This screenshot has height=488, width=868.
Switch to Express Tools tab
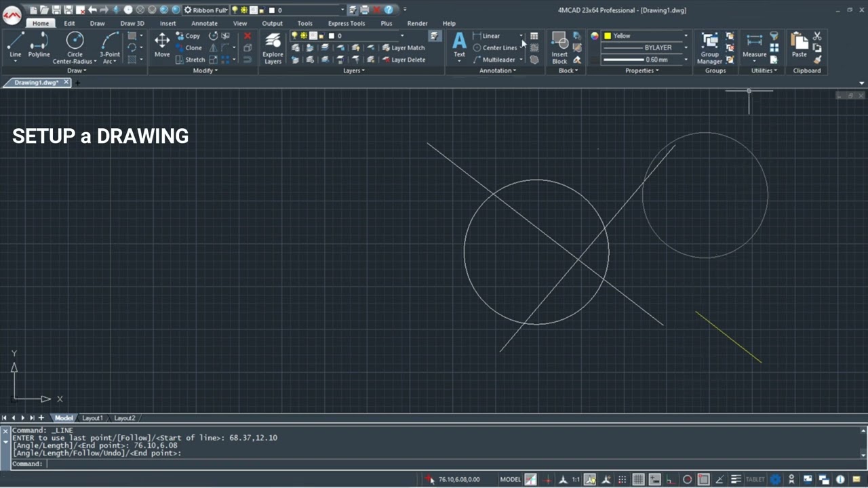(347, 23)
